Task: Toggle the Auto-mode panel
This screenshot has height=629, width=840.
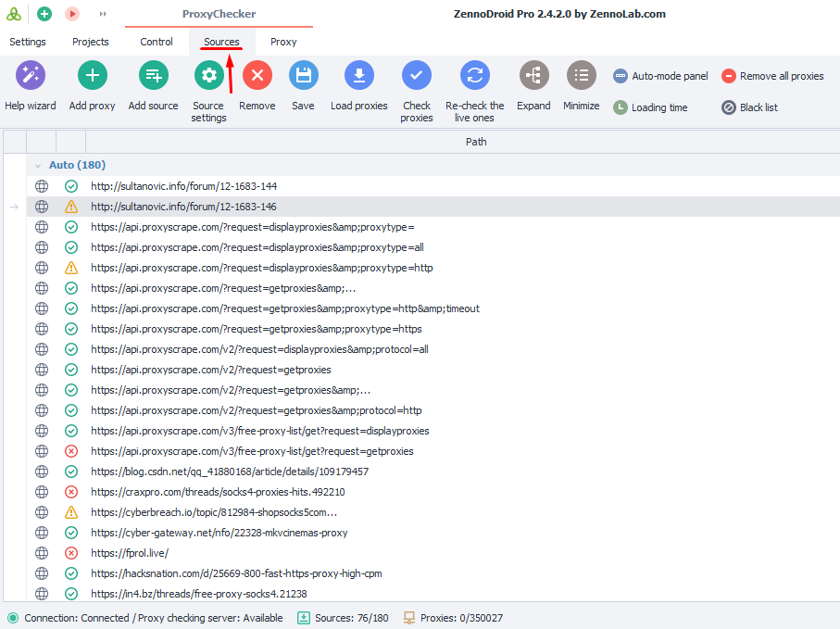Action: point(660,76)
